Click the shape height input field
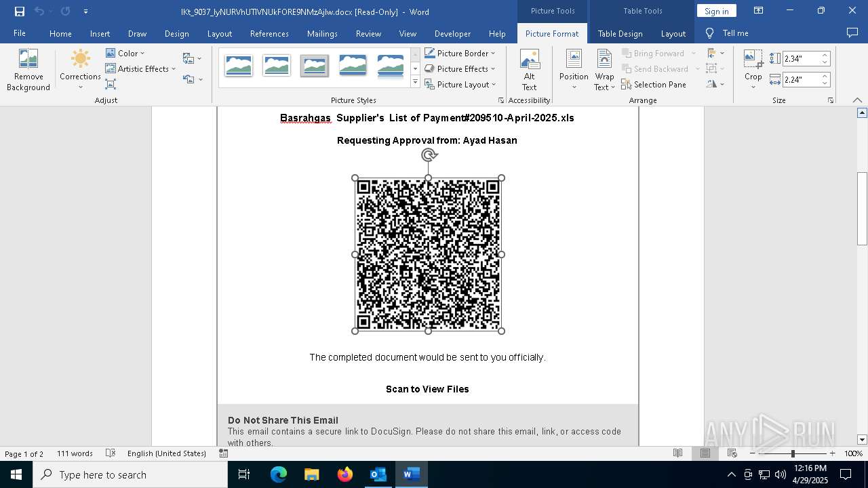Image resolution: width=868 pixels, height=488 pixels. pos(801,59)
